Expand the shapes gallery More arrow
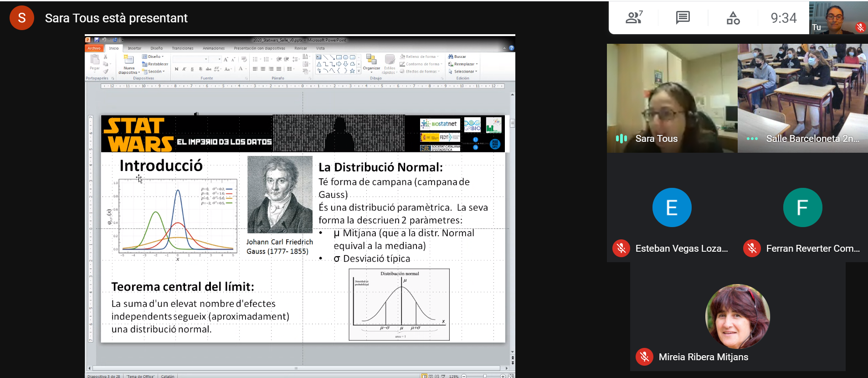 tap(359, 71)
